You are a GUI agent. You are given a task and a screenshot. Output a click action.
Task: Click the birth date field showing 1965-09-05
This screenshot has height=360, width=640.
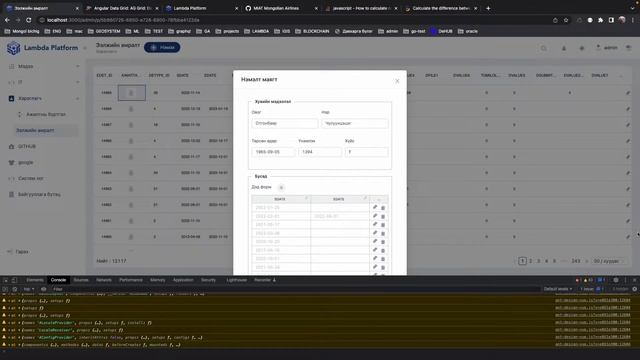tap(273, 152)
